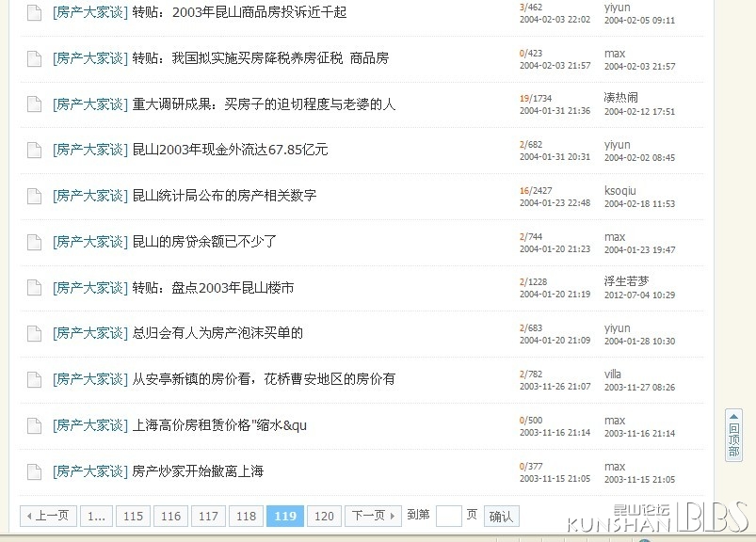This screenshot has height=542, width=756.
Task: Click the 回顶部 back-to-top icon
Action: [x=733, y=435]
